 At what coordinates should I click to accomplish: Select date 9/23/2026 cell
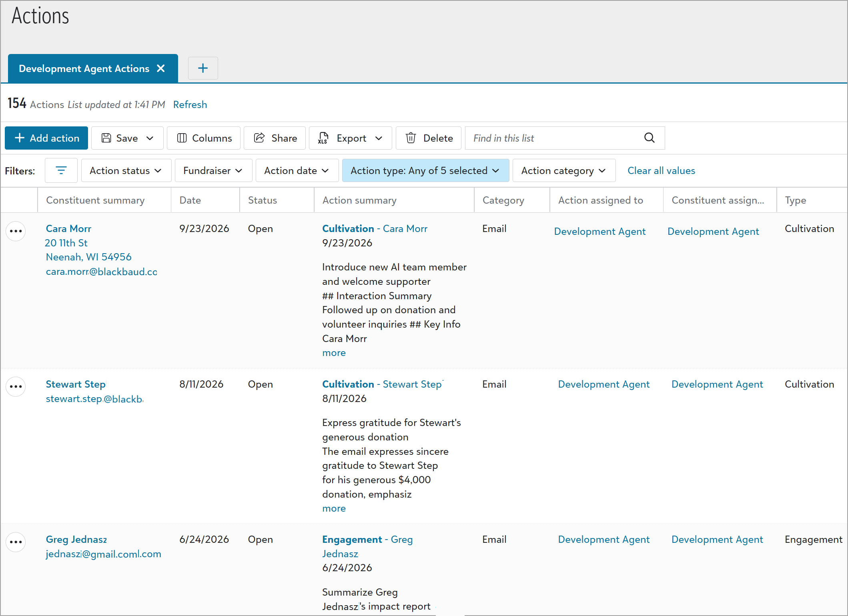click(x=204, y=228)
